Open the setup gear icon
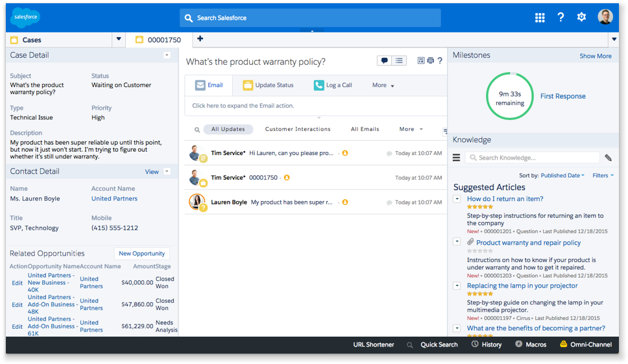628x364 pixels. 581,17
